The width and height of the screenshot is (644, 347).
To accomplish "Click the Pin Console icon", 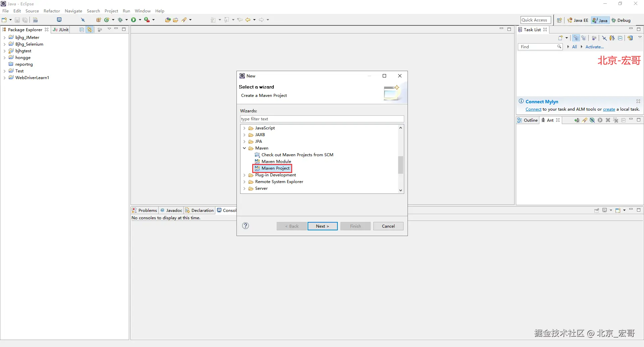I will click(597, 210).
